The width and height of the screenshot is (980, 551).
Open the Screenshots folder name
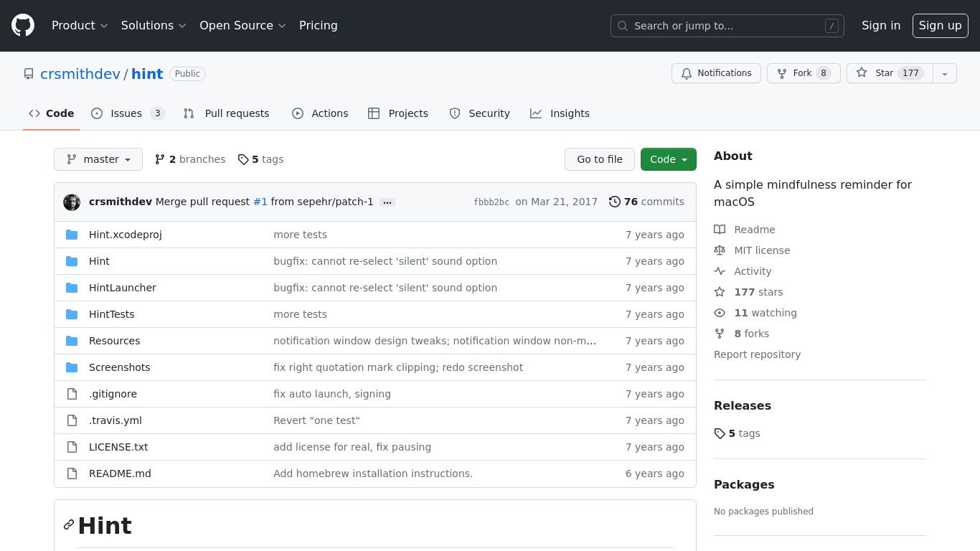point(120,367)
